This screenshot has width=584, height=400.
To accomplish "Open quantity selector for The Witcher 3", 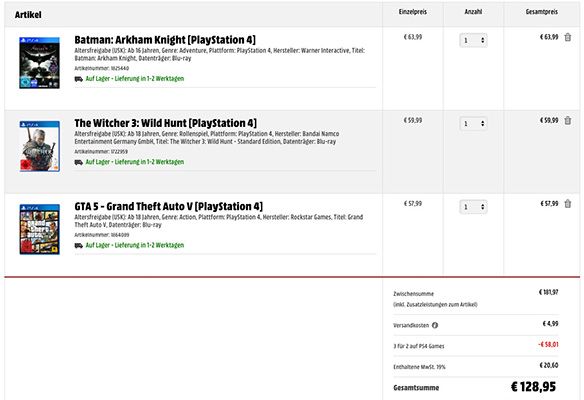I will coord(473,123).
